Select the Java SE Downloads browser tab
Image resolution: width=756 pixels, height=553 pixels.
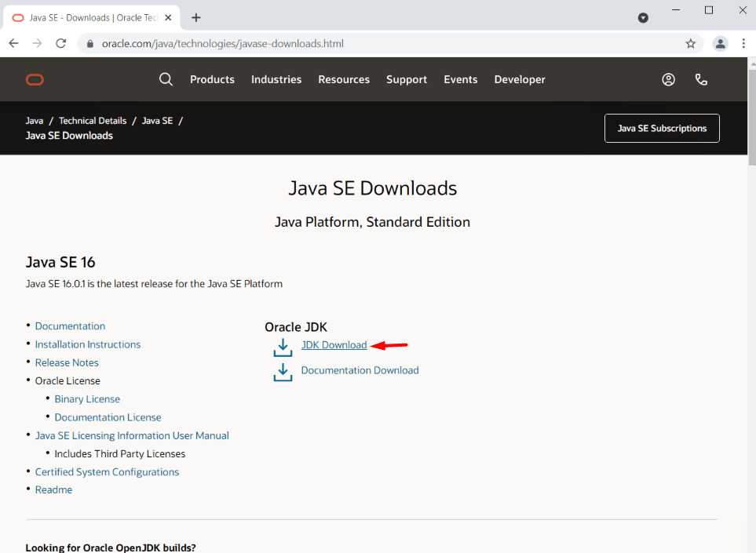92,18
